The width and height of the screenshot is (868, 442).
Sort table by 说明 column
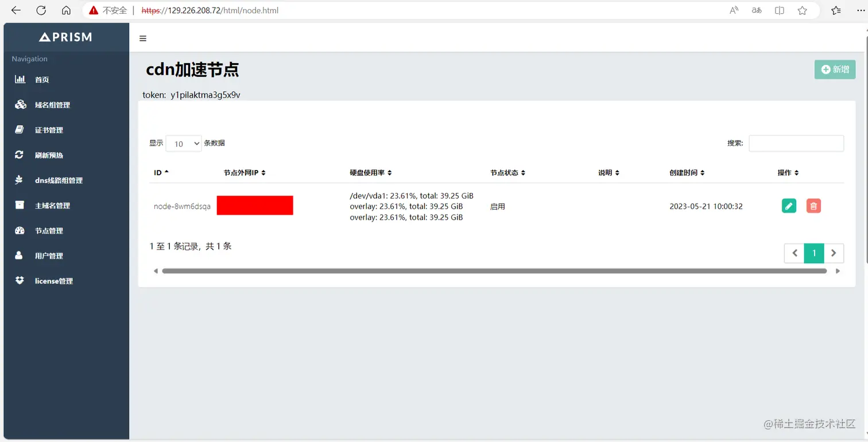[x=609, y=173]
